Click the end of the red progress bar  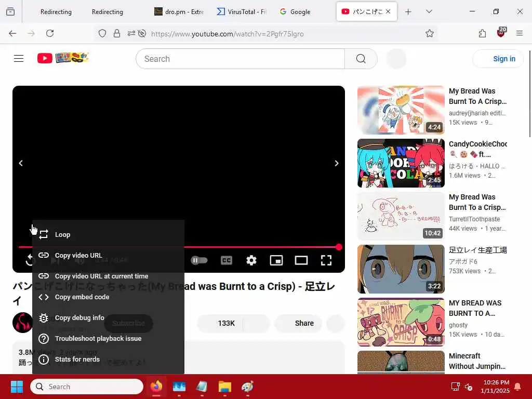[339, 247]
